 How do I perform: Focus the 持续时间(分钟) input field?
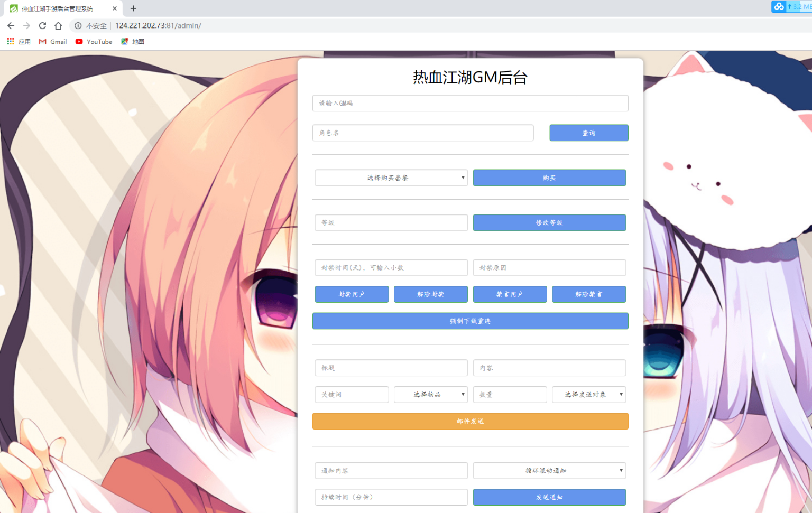(391, 497)
